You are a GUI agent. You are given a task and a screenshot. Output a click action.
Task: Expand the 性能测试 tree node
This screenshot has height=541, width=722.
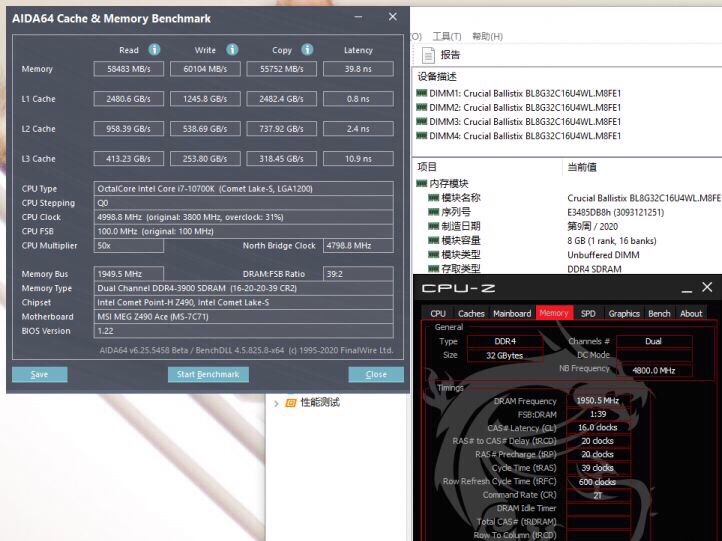pyautogui.click(x=276, y=403)
